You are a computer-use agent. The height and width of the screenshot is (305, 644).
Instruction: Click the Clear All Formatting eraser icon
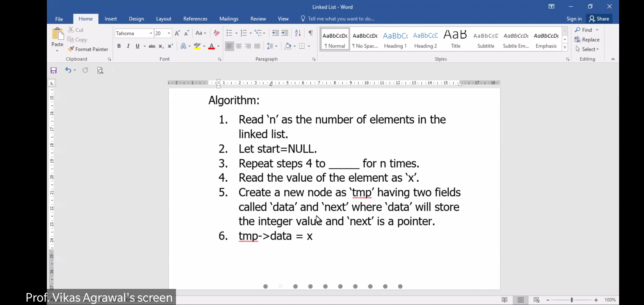[217, 33]
